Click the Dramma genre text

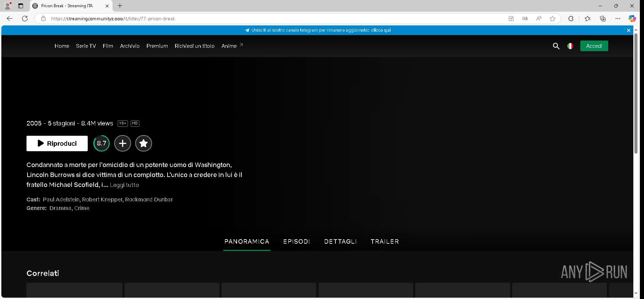[60, 208]
